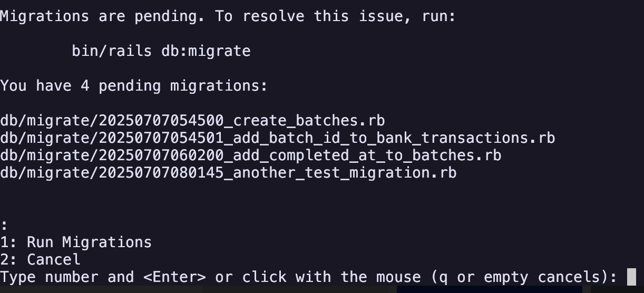Select the "1: Run Migrations" option
644x293 pixels.
[x=76, y=242]
